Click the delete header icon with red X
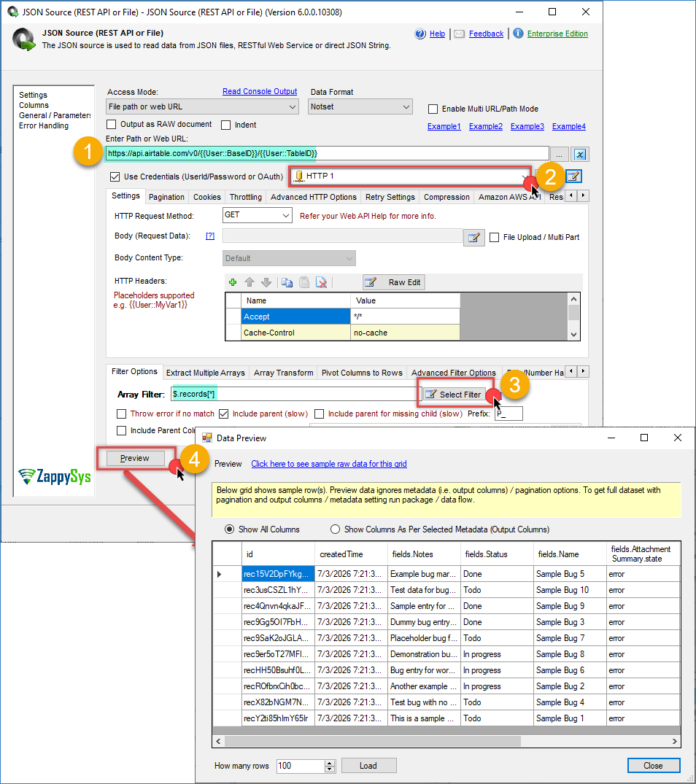Screen dimensions: 696x784 click(322, 282)
